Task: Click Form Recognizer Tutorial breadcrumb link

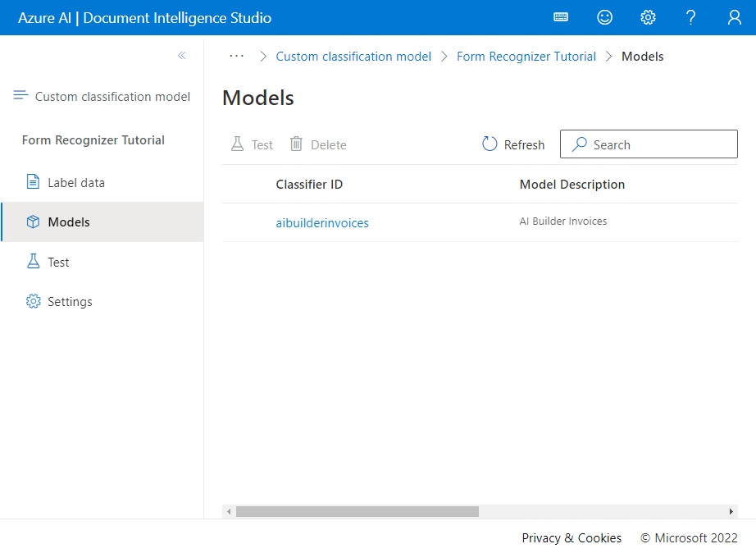Action: pyautogui.click(x=526, y=57)
